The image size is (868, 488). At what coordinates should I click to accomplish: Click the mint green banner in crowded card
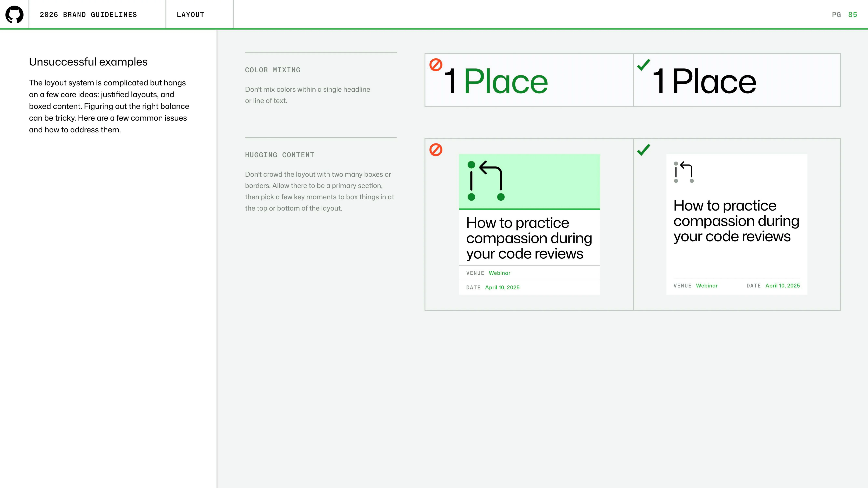point(529,182)
